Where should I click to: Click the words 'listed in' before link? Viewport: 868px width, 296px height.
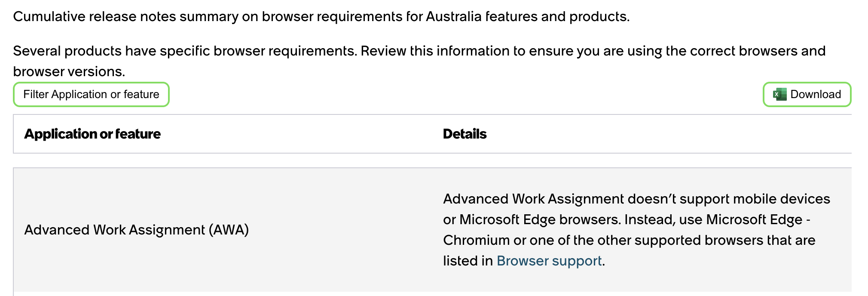pos(468,261)
